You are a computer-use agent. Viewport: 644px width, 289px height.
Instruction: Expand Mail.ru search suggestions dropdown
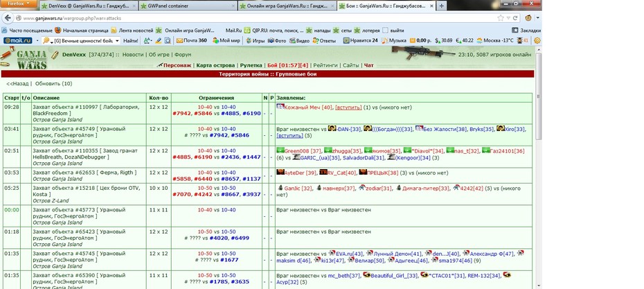pos(118,41)
